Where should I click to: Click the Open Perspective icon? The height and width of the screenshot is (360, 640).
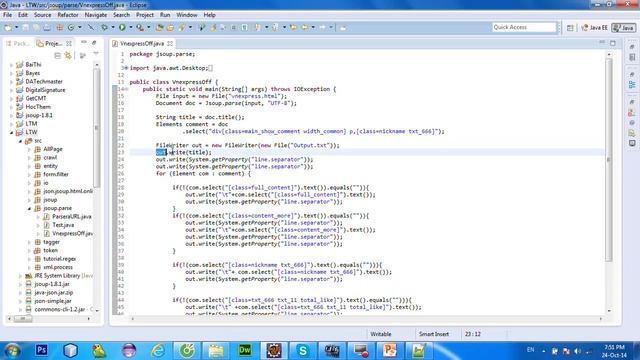tap(570, 28)
